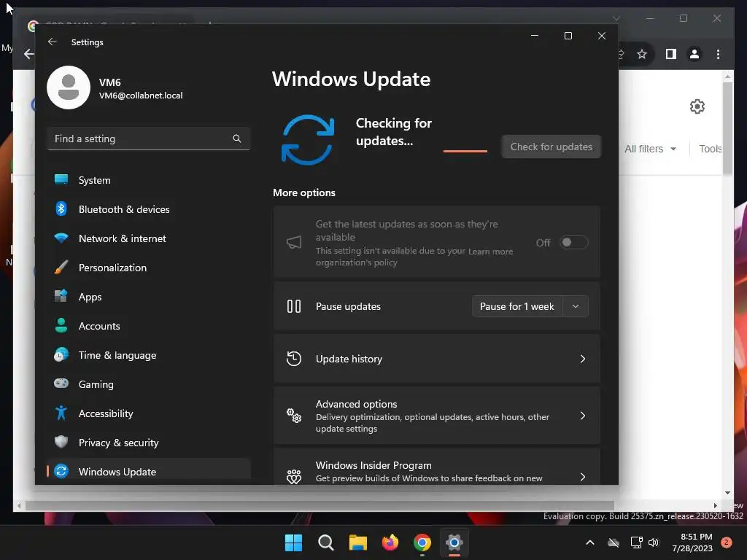Click the Chrome side panel icon
This screenshot has height=560, width=747.
click(671, 54)
